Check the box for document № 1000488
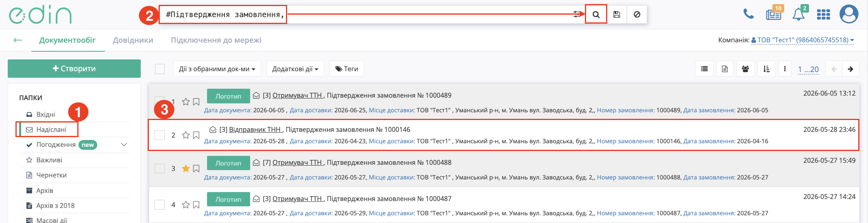The height and width of the screenshot is (223, 868). pyautogui.click(x=159, y=168)
